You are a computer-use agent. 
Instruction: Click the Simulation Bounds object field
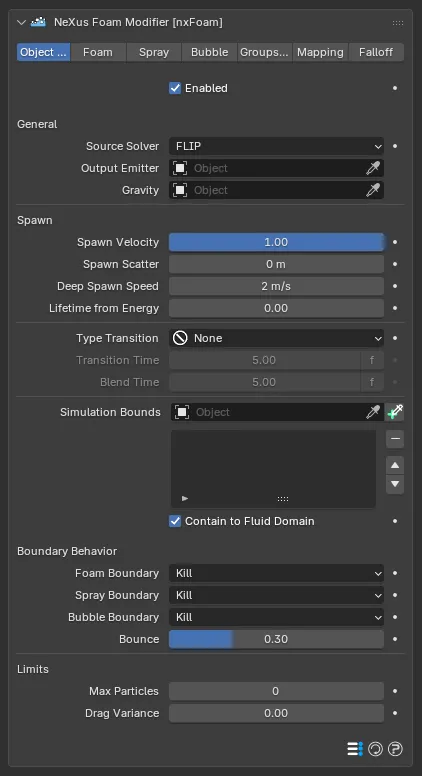(x=278, y=412)
